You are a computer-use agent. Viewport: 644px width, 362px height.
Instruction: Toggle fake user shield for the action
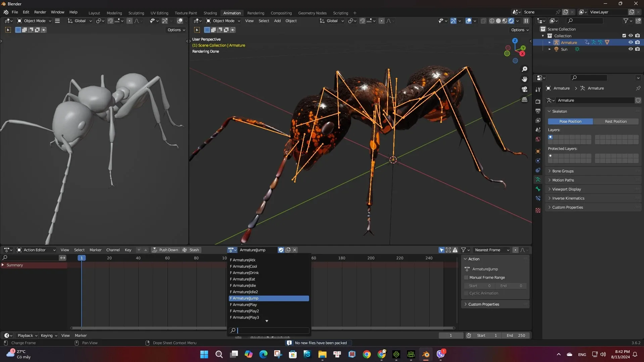pyautogui.click(x=281, y=250)
